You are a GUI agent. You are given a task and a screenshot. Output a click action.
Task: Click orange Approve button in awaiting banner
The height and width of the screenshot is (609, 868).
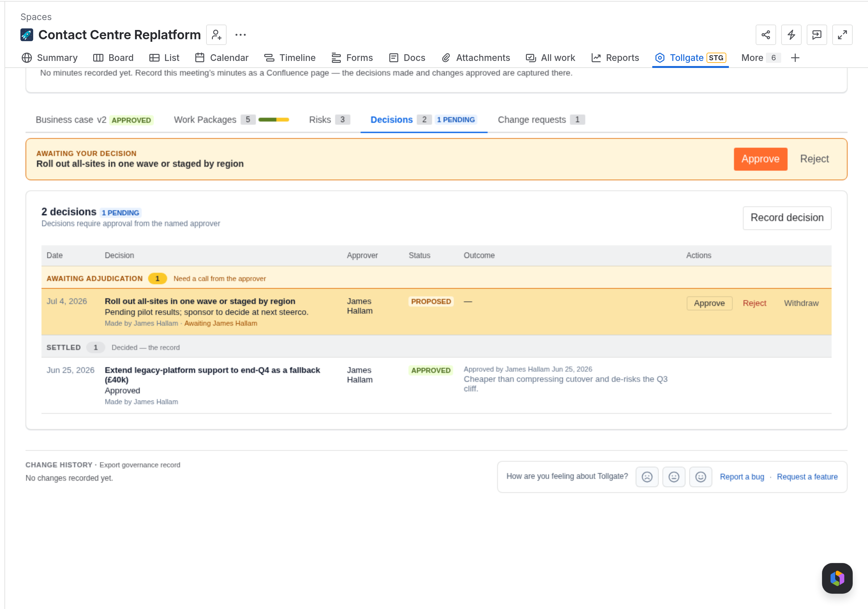[760, 159]
